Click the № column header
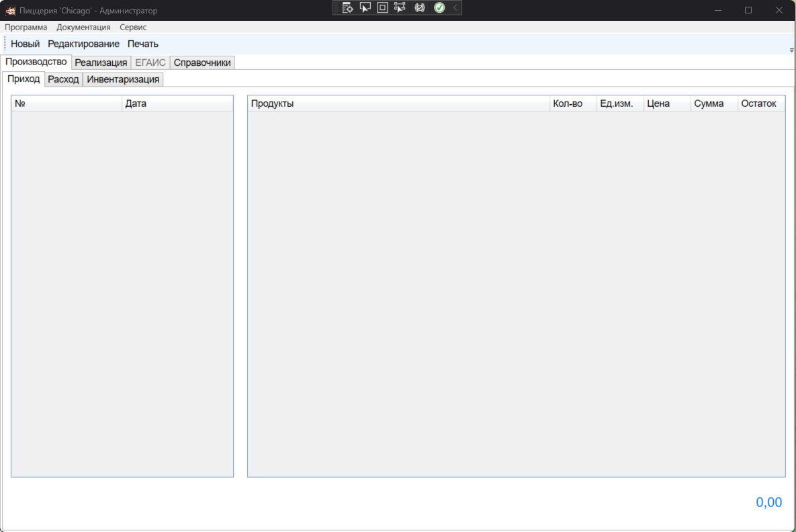 point(67,103)
